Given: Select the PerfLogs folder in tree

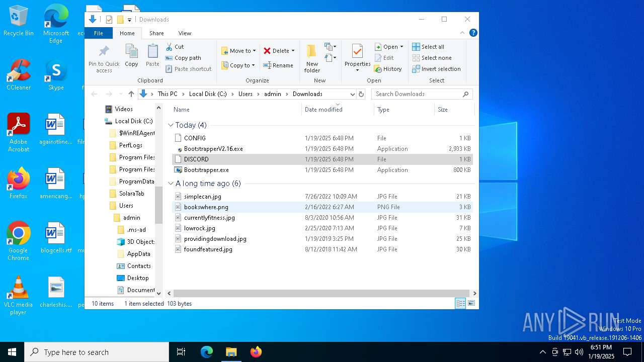Looking at the screenshot, I should tap(126, 145).
